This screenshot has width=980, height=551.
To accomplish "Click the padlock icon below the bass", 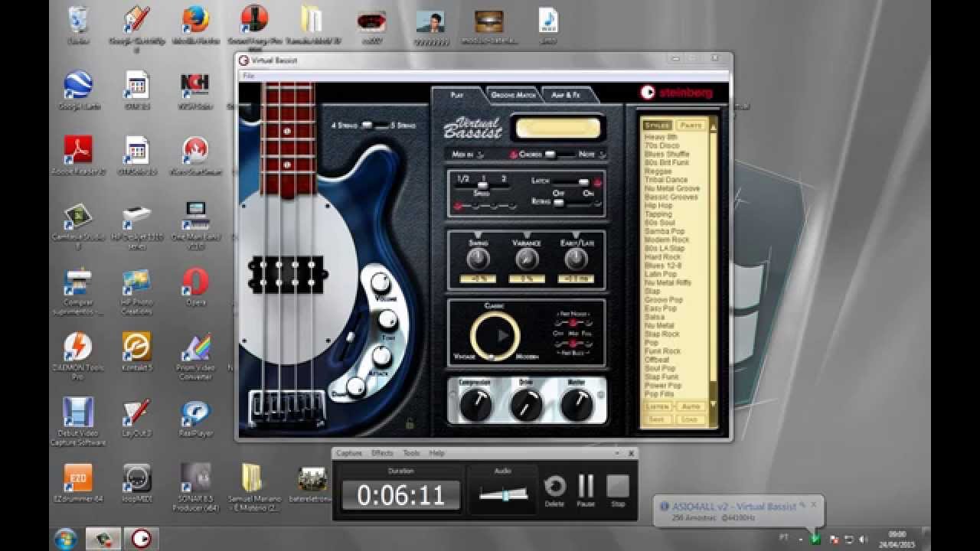I will pos(410,422).
